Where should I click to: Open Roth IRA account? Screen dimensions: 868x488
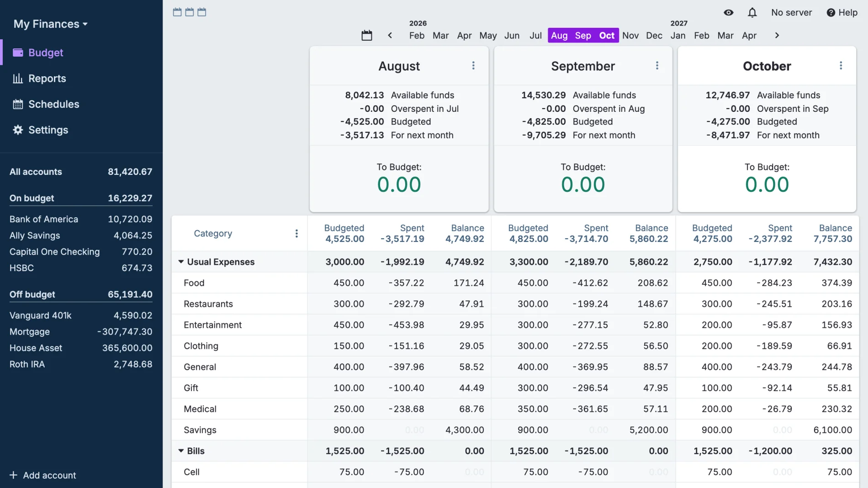(81, 364)
